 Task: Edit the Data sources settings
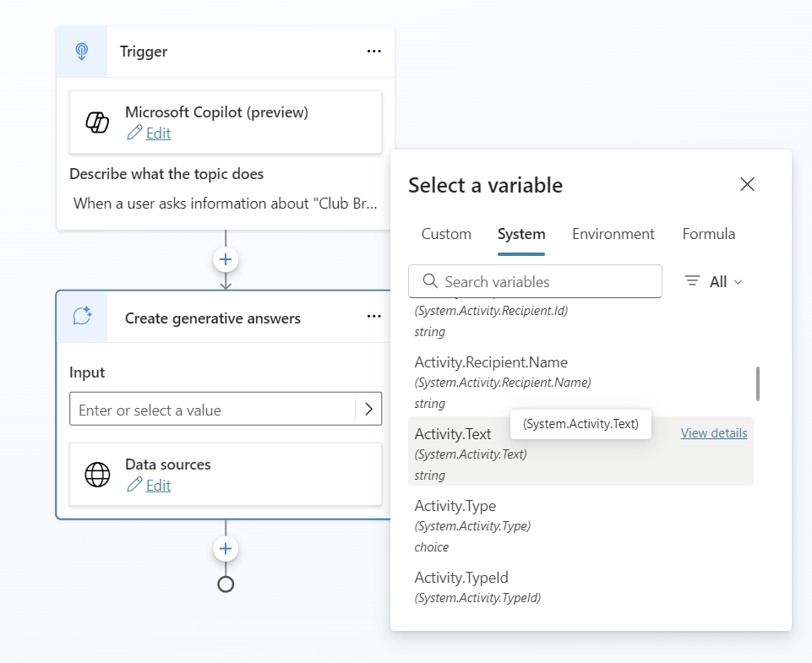[x=157, y=486]
